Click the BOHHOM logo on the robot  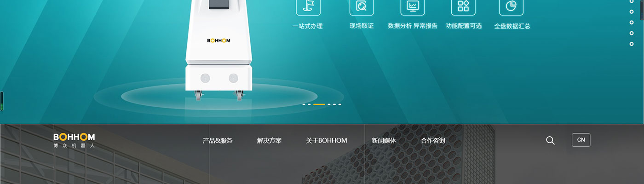[x=218, y=40]
